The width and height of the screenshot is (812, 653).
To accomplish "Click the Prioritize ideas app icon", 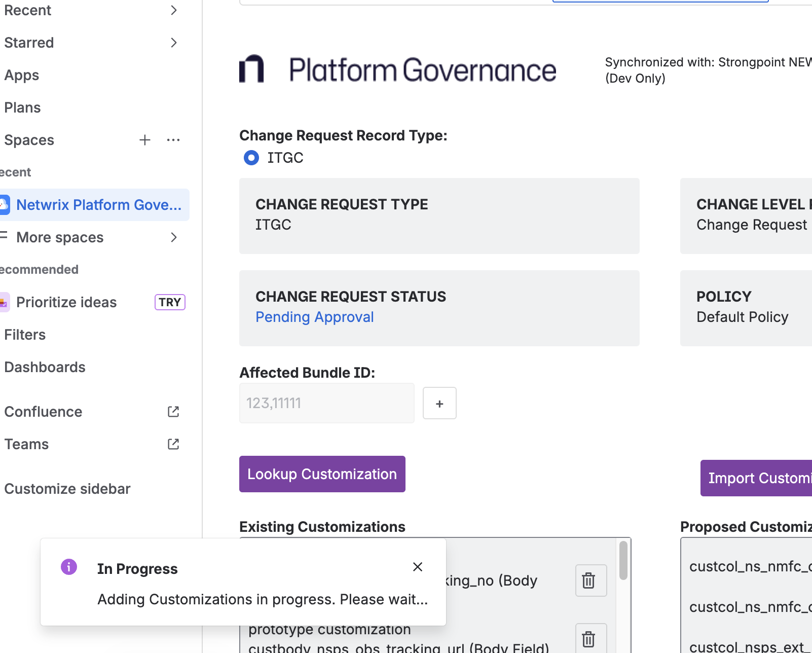I will [5, 302].
